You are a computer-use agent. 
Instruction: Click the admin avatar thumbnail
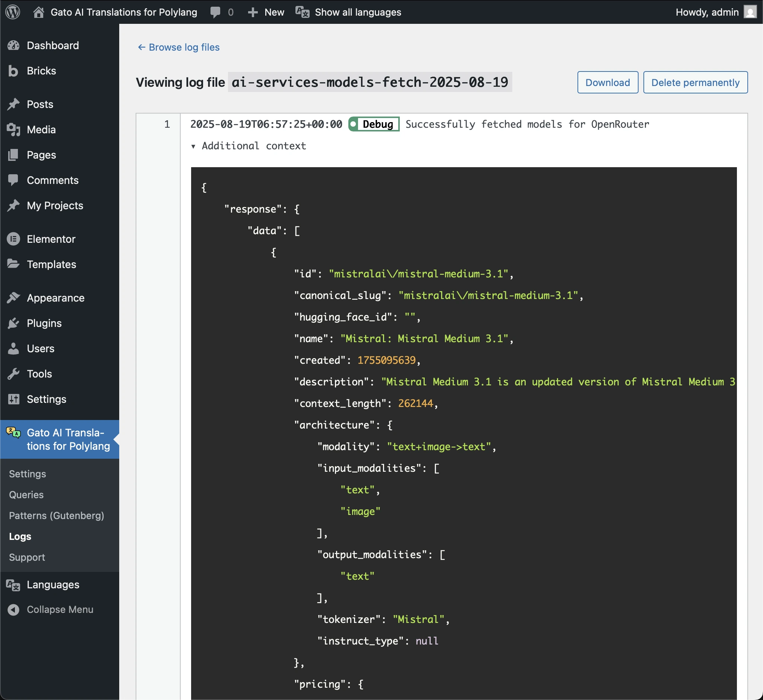coord(750,12)
